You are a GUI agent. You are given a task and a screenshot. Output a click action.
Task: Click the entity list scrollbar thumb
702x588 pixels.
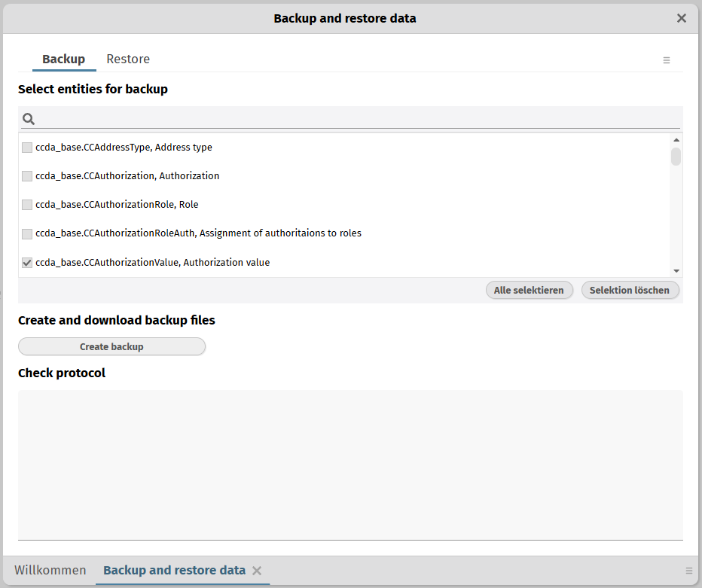pos(676,157)
